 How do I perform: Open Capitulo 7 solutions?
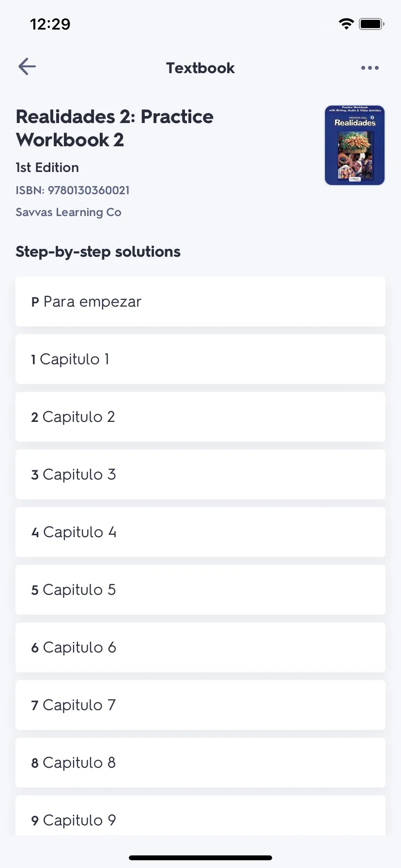click(x=200, y=705)
